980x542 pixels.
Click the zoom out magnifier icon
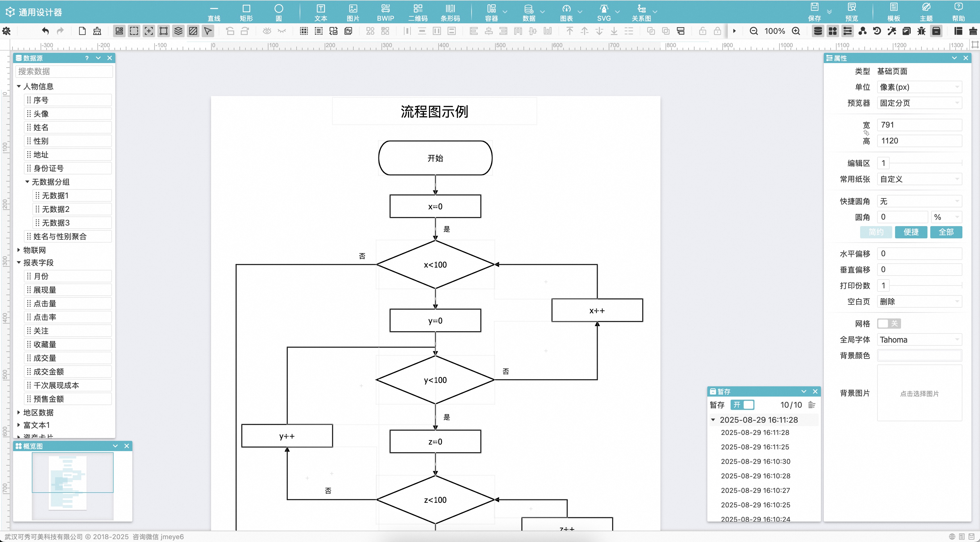point(753,31)
